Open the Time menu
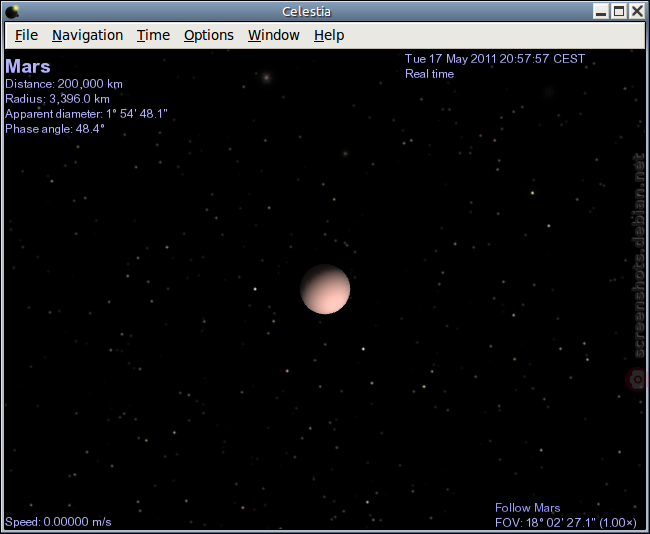 [x=153, y=35]
